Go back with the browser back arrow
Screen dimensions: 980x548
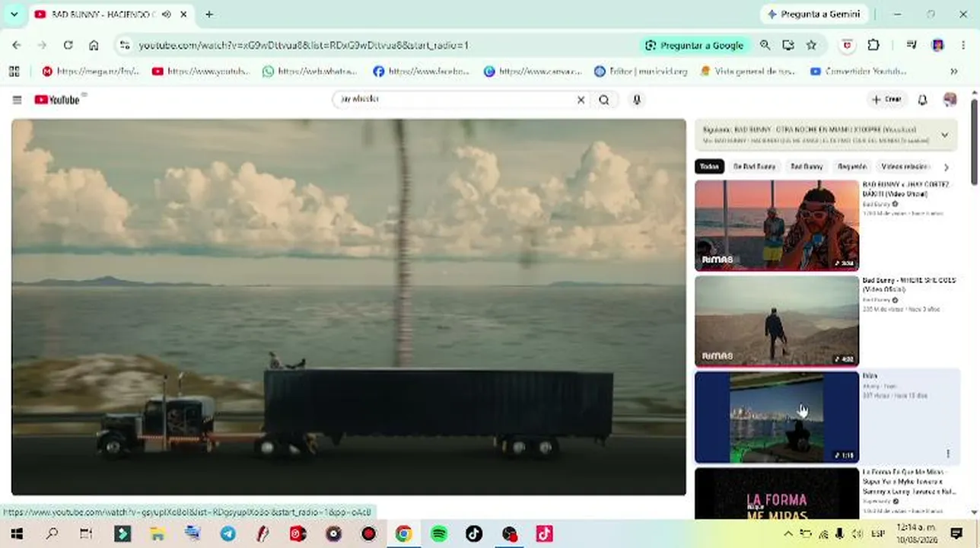(17, 46)
